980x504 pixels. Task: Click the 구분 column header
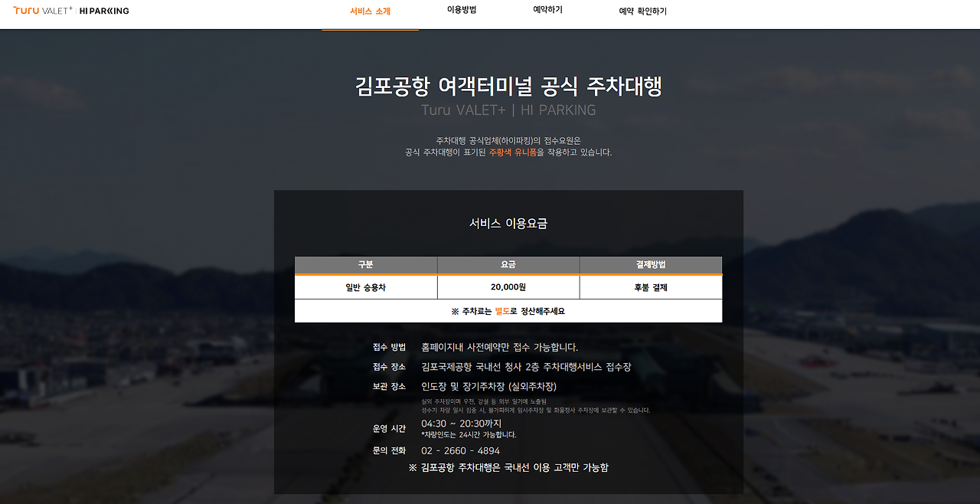[x=366, y=264]
